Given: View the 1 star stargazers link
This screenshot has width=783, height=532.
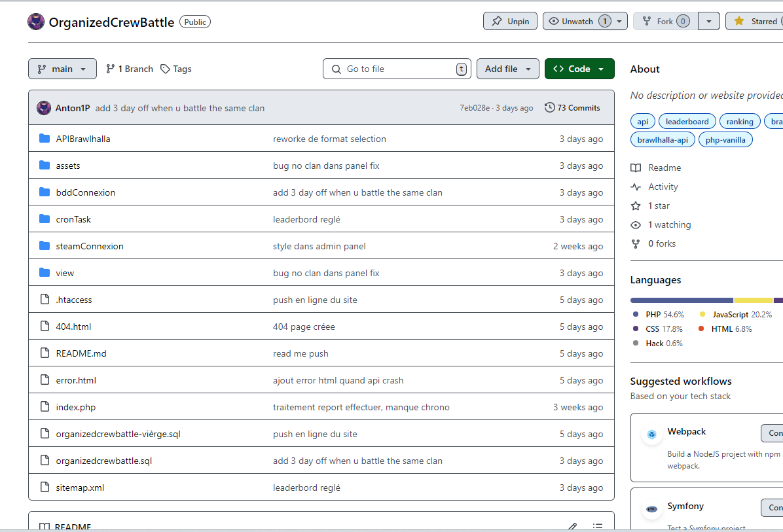Looking at the screenshot, I should [x=651, y=205].
